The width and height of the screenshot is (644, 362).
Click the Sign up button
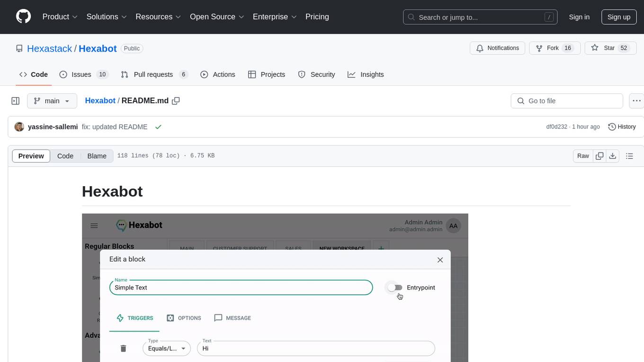pyautogui.click(x=619, y=17)
